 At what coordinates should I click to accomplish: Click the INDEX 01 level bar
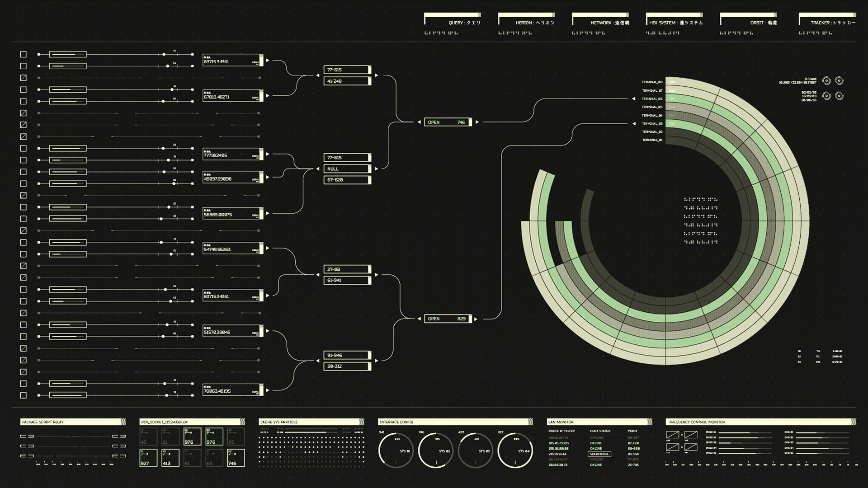745,432
